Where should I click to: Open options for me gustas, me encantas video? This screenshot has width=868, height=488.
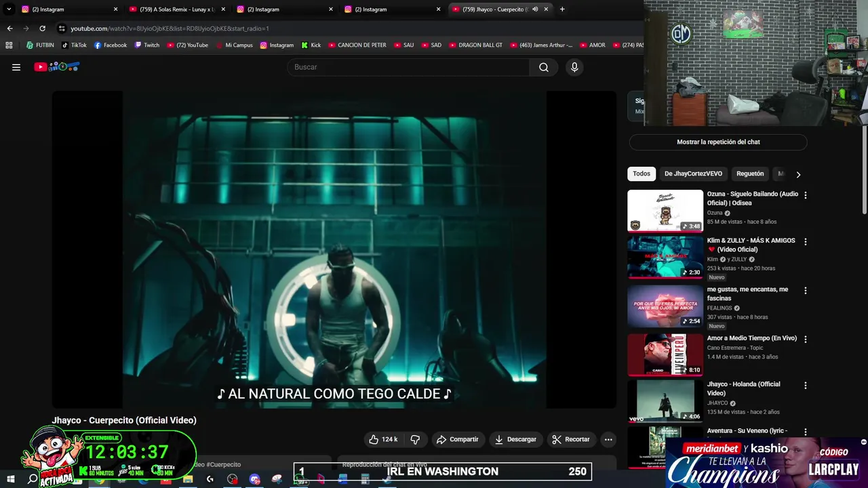tap(806, 291)
